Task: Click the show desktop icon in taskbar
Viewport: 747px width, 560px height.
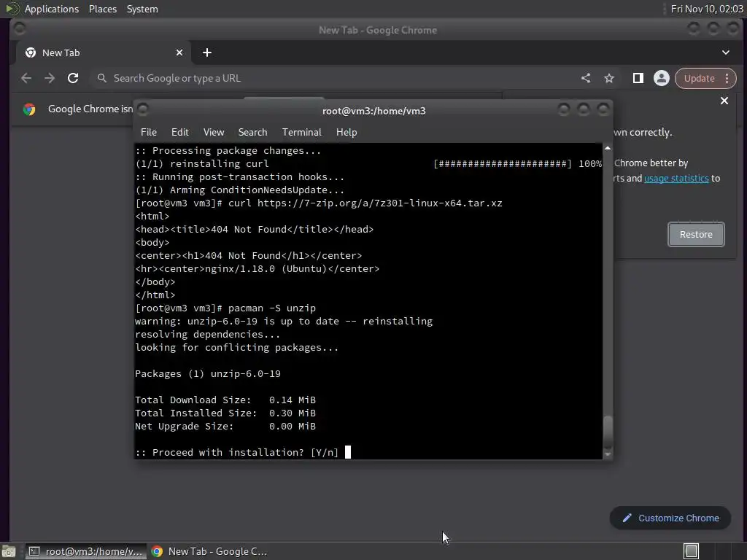Action: [9, 551]
